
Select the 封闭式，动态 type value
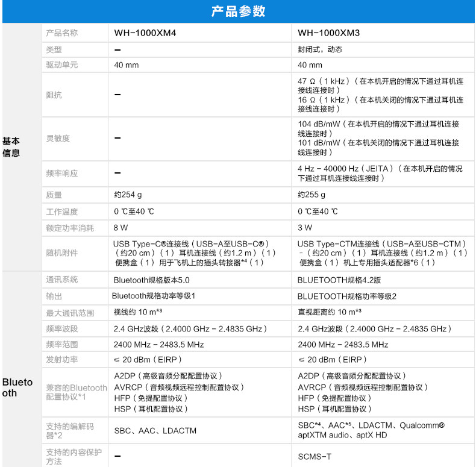click(320, 49)
